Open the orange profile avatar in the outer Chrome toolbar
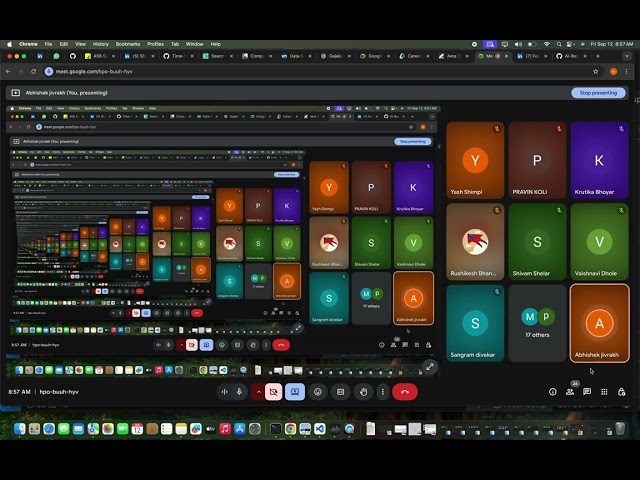Viewport: 640px width, 480px height. coord(613,71)
